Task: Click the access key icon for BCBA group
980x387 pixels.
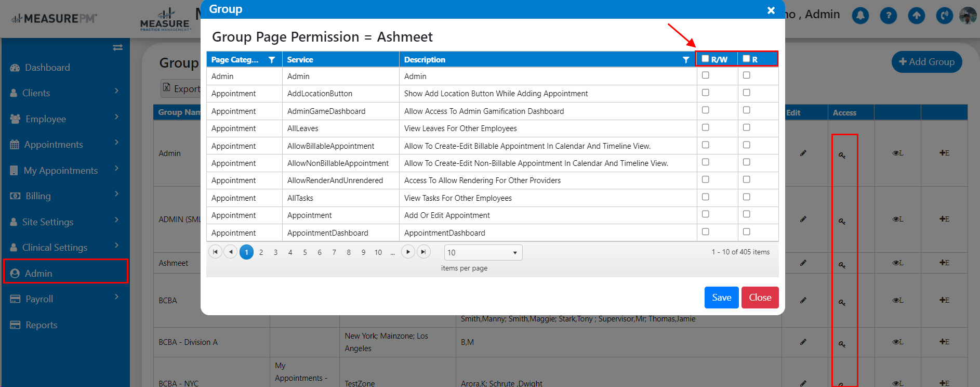Action: click(x=842, y=302)
